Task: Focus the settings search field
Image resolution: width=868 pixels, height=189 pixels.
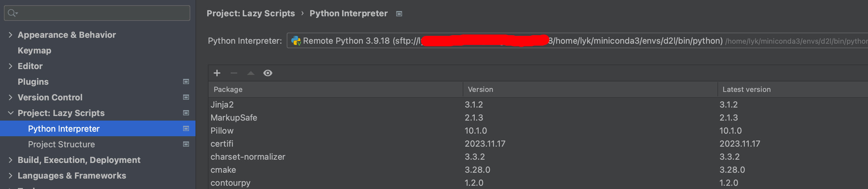Action: 97,13
